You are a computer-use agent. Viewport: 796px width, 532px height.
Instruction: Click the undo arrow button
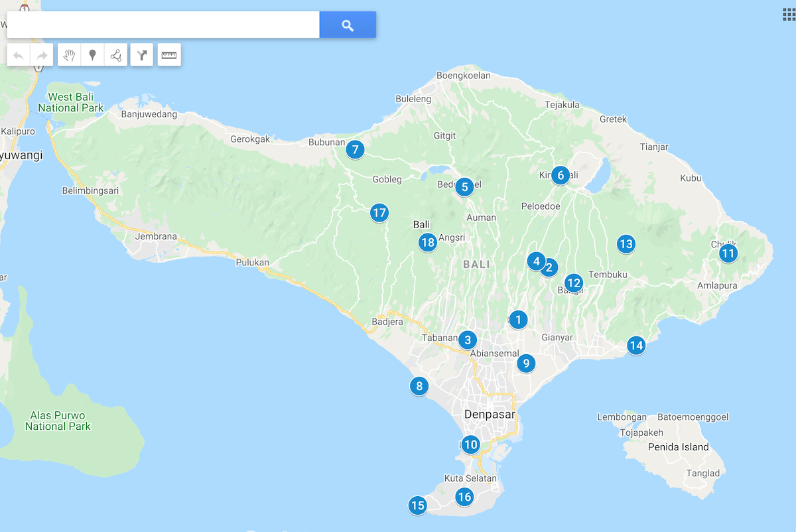tap(19, 55)
